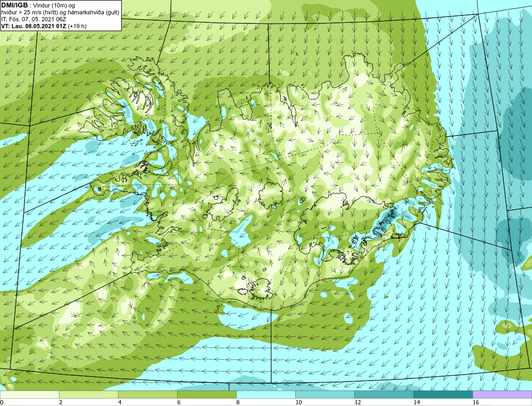The image size is (532, 406).
Task: Click the purple swatch above 16 m/s
Action: pyautogui.click(x=502, y=394)
